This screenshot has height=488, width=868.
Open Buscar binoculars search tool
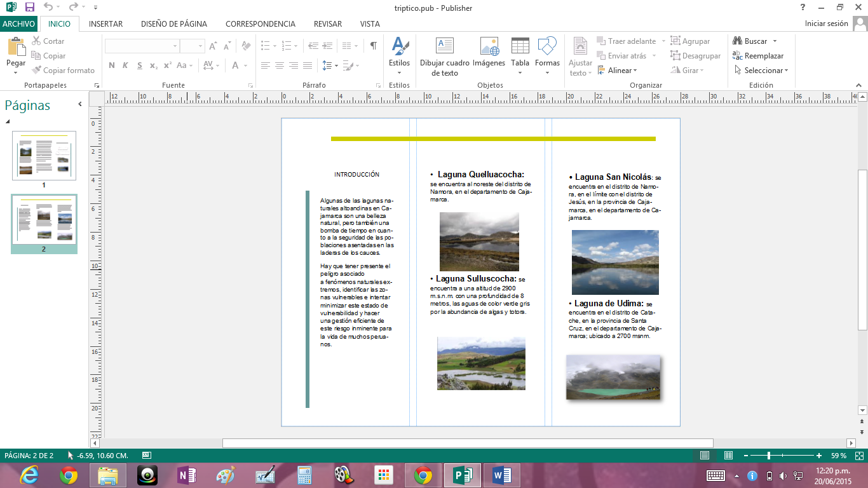[x=738, y=41]
